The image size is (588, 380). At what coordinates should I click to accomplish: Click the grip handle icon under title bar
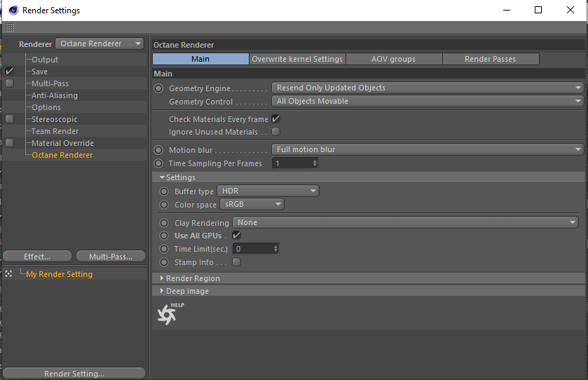10,27
